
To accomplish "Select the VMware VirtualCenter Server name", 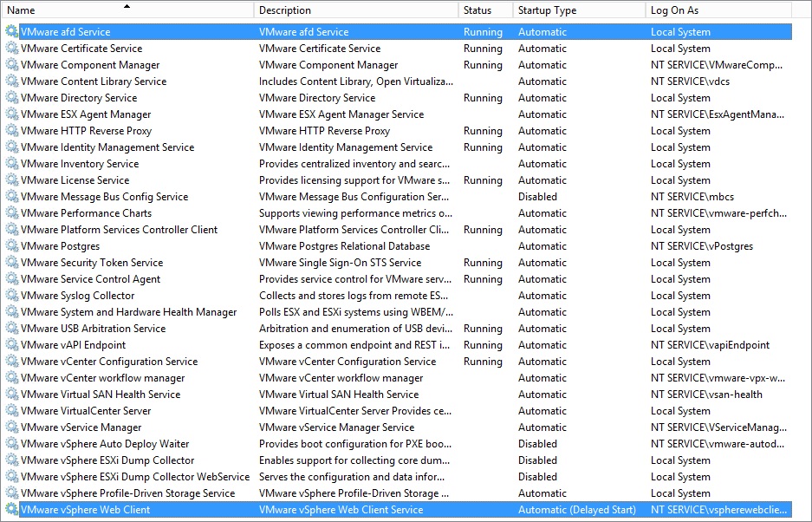I will coord(86,411).
